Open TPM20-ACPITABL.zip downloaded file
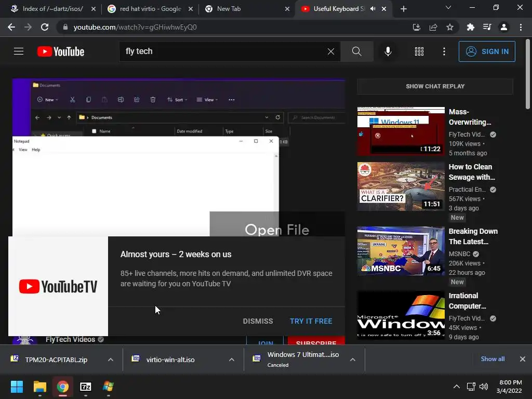This screenshot has width=532, height=399. 56,360
